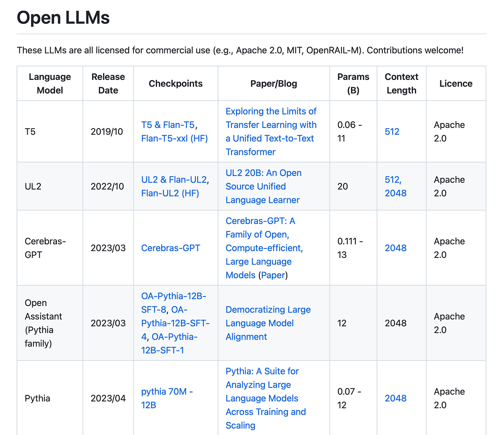Click the 'Checkpoints' column header
The image size is (504, 435).
pos(175,83)
